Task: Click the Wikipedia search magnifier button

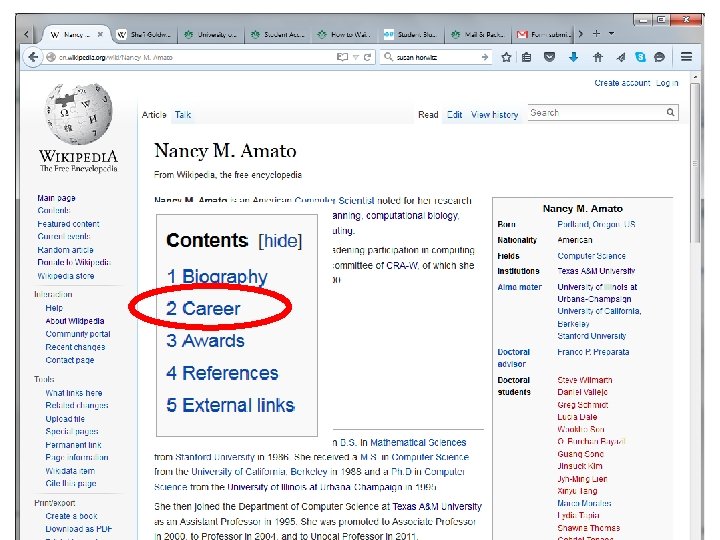Action: (670, 112)
